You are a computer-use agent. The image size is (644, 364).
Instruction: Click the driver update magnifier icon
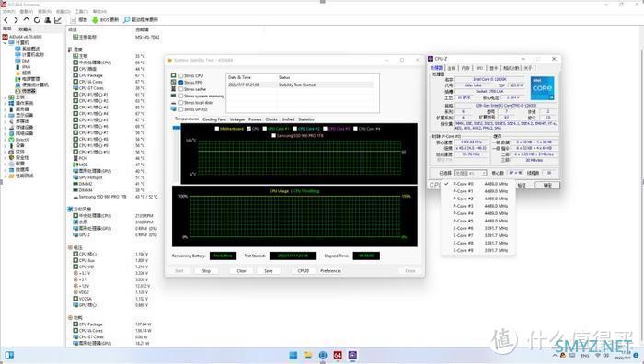coord(127,19)
